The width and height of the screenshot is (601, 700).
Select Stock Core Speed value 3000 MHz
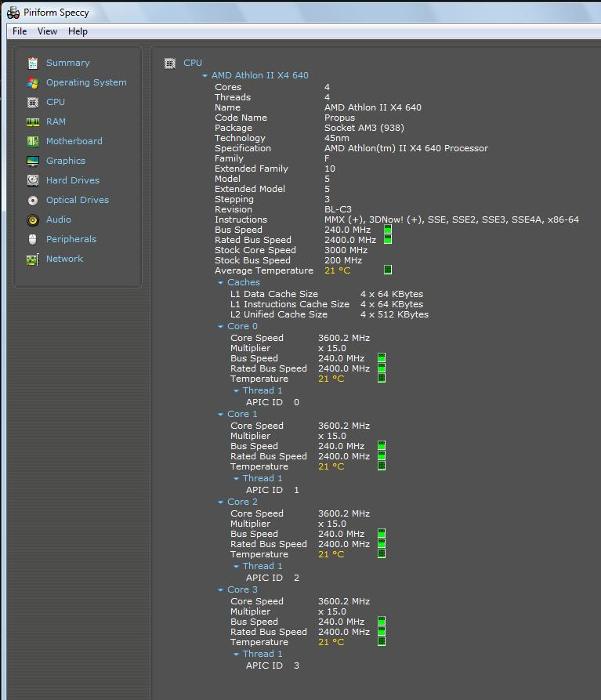tap(346, 250)
